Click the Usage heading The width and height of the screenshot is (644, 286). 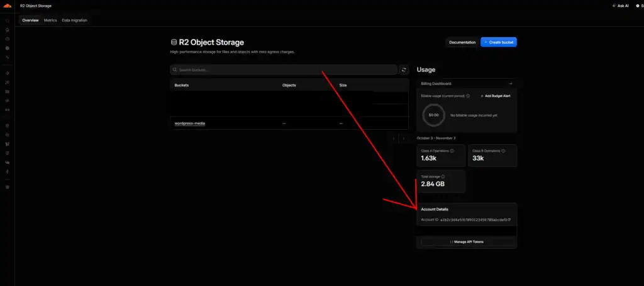(x=426, y=69)
